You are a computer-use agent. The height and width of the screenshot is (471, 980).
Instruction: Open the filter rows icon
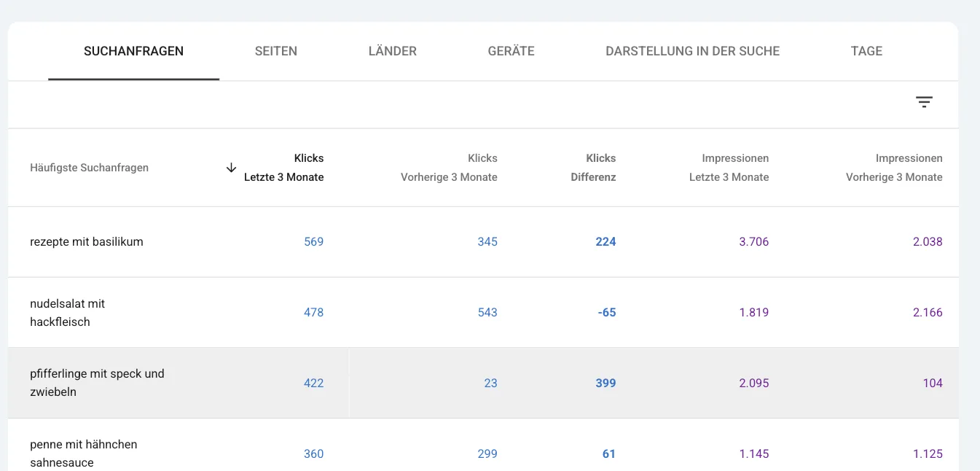(x=924, y=103)
